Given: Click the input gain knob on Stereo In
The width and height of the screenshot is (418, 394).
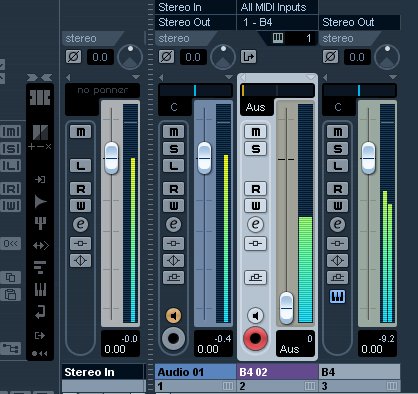Looking at the screenshot, I should point(130,57).
